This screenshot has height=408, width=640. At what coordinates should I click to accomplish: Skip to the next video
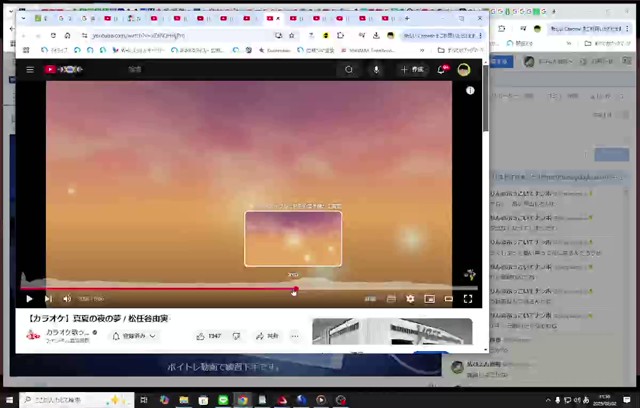[48, 299]
